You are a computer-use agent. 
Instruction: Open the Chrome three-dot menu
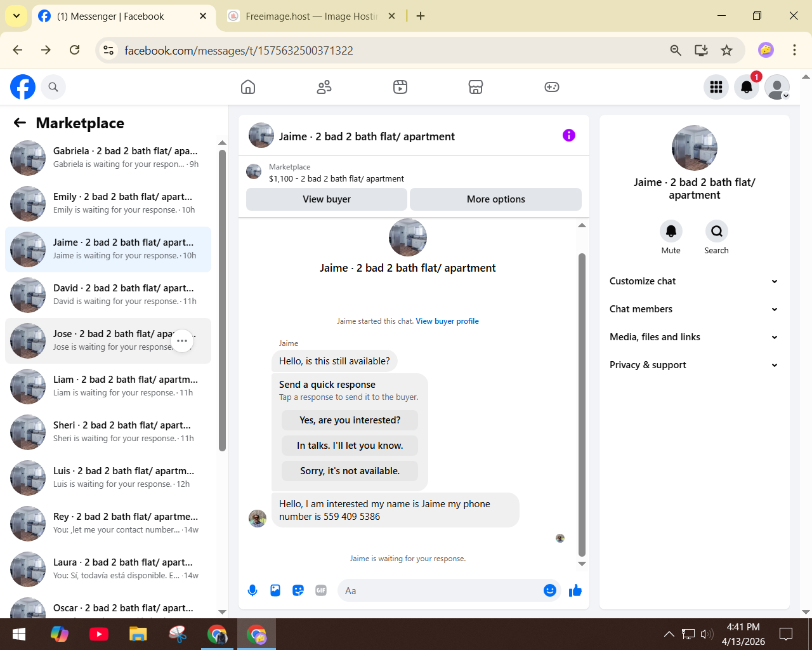coord(794,50)
